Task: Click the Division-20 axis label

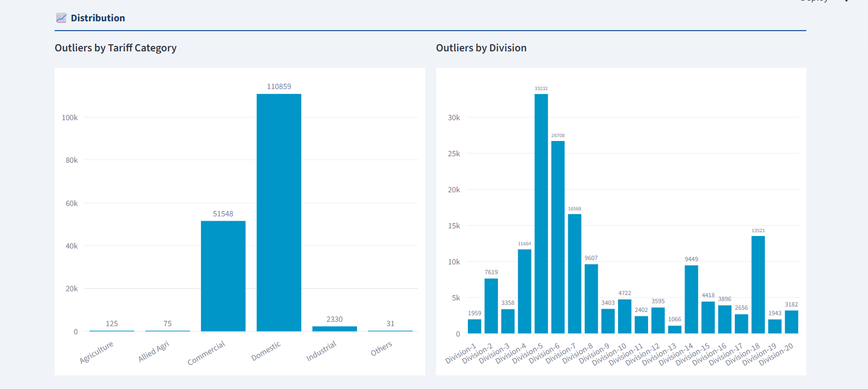Action: 776,354
